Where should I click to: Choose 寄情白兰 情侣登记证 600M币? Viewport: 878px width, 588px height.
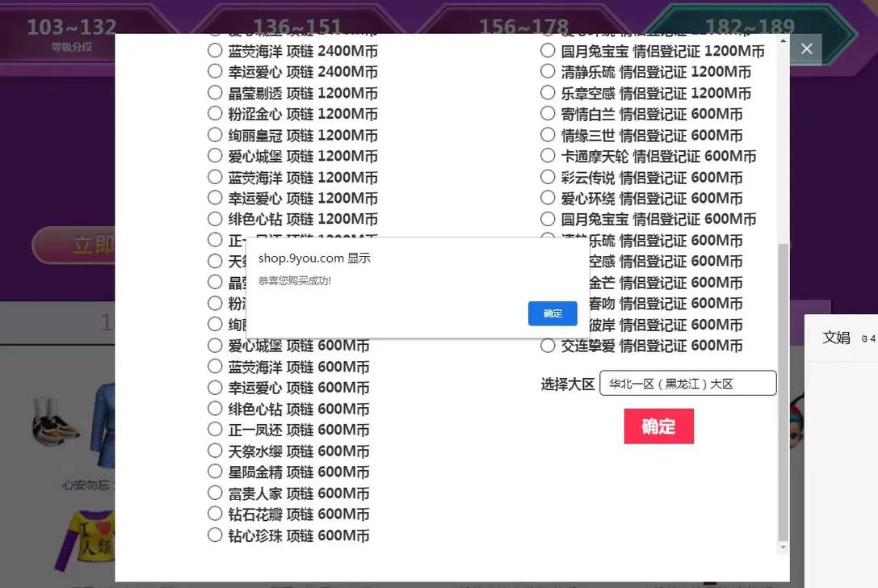(x=547, y=113)
